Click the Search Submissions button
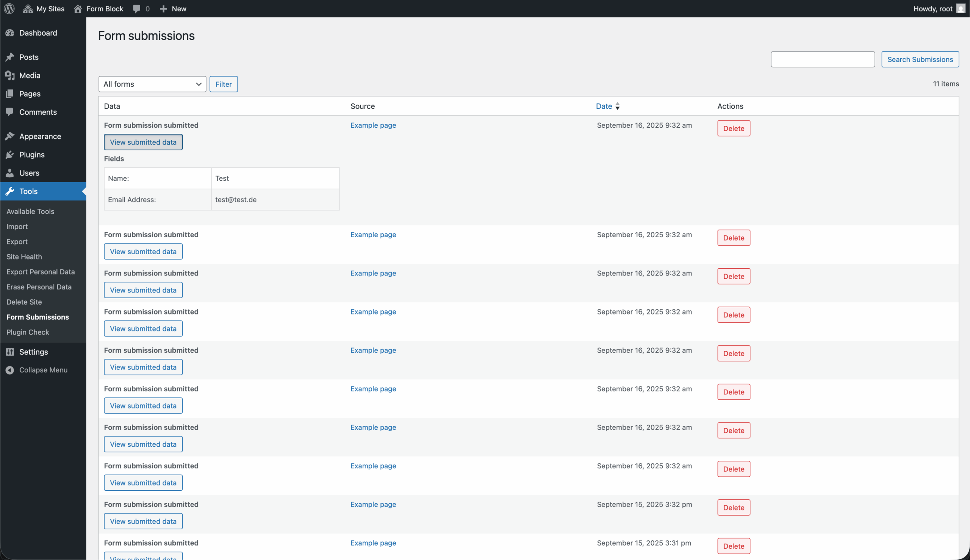Screen dimensions: 970x560 pos(920,59)
